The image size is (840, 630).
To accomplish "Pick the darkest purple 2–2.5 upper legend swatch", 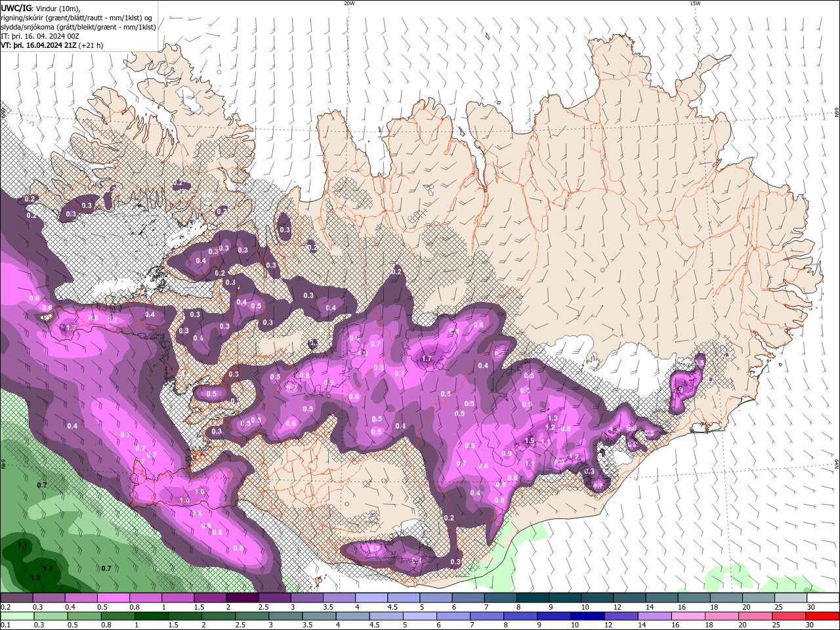I will (242, 598).
